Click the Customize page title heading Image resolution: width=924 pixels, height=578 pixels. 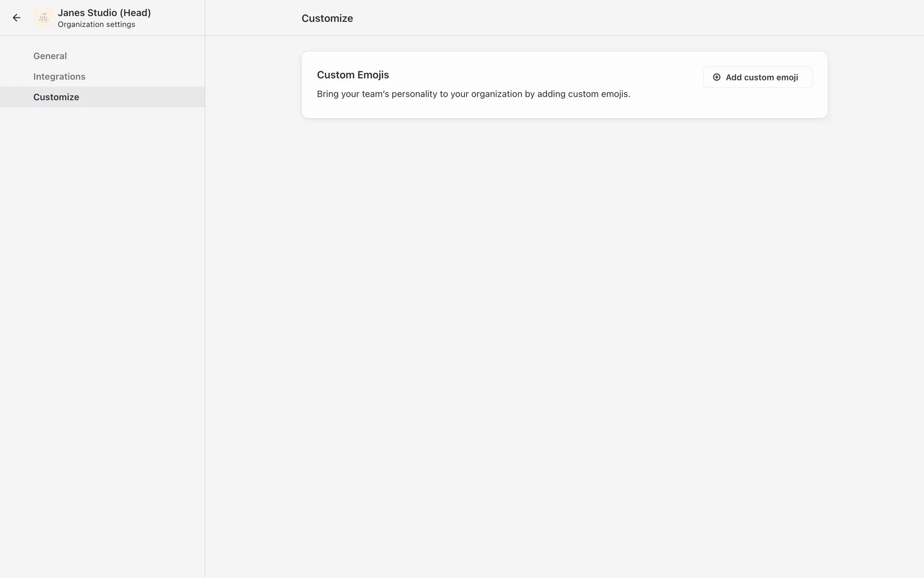pos(327,18)
